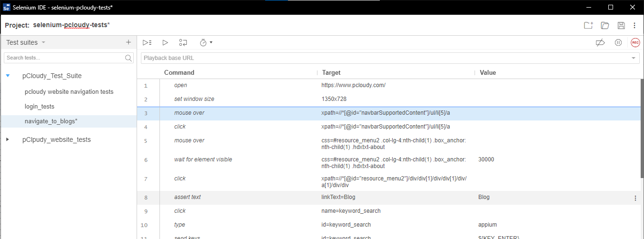Click the project name selenium-pcloudy-tests
The width and height of the screenshot is (644, 239).
[71, 25]
